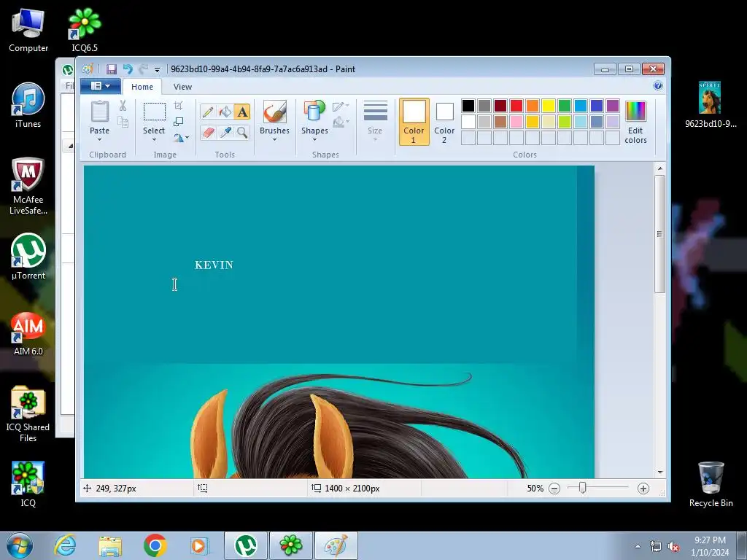Click the Redo arrow in title bar
This screenshot has height=560, width=747.
143,69
